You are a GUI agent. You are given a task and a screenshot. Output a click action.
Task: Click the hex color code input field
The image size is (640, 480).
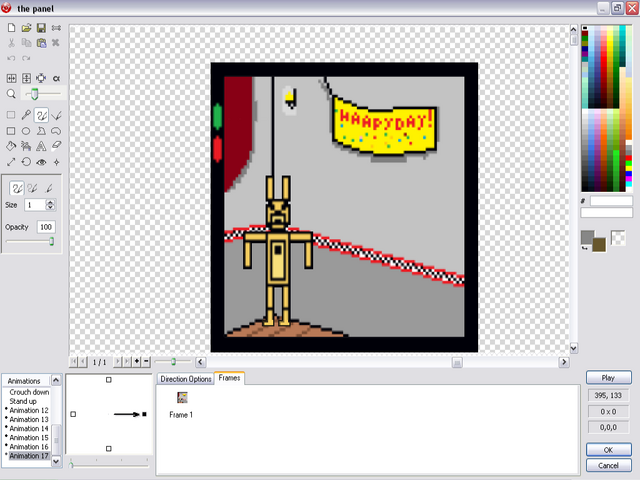(611, 201)
